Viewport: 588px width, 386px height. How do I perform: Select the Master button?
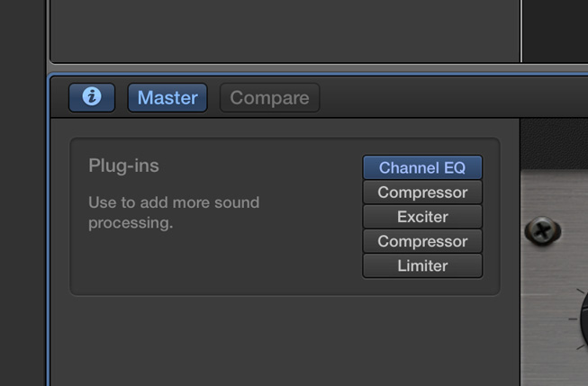167,97
